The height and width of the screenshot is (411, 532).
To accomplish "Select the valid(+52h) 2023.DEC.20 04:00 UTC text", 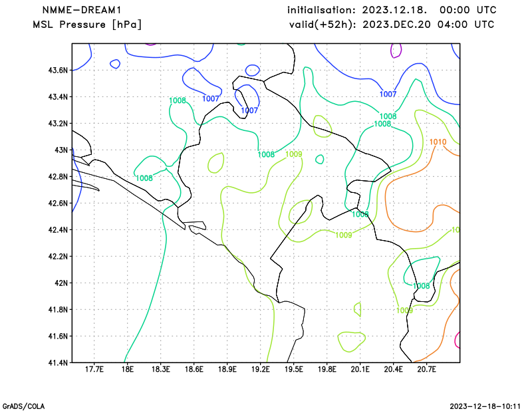I will click(x=392, y=25).
